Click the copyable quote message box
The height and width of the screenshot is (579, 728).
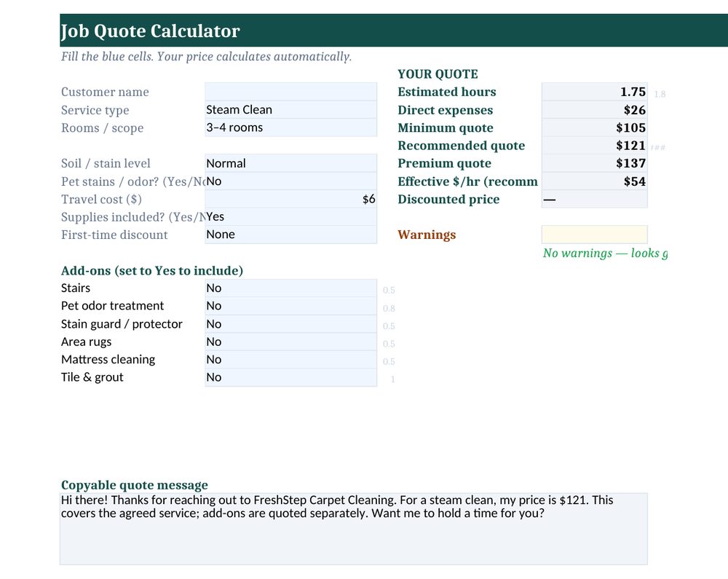(354, 529)
